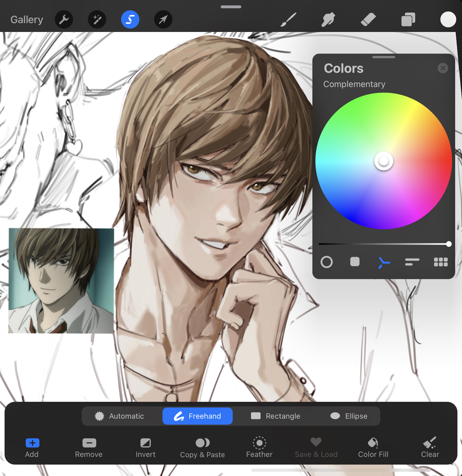The width and height of the screenshot is (462, 476).
Task: Open the Feather option
Action: [x=259, y=447]
